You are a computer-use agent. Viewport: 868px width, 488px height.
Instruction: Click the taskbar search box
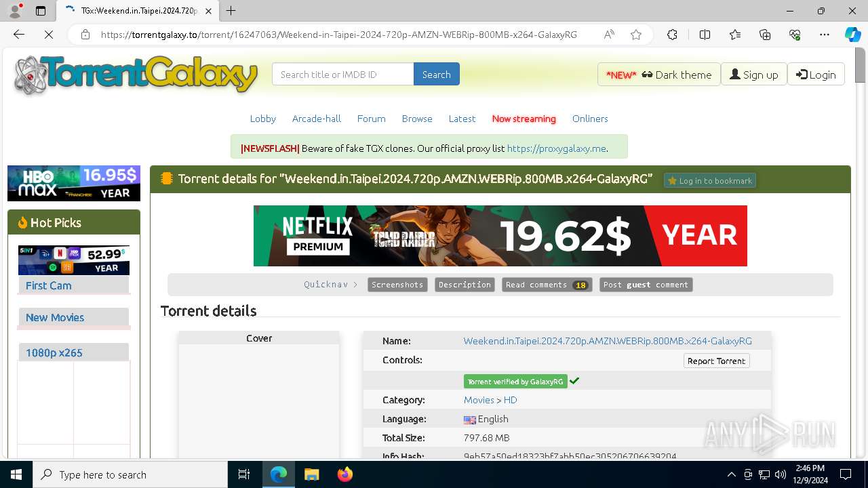tap(130, 474)
